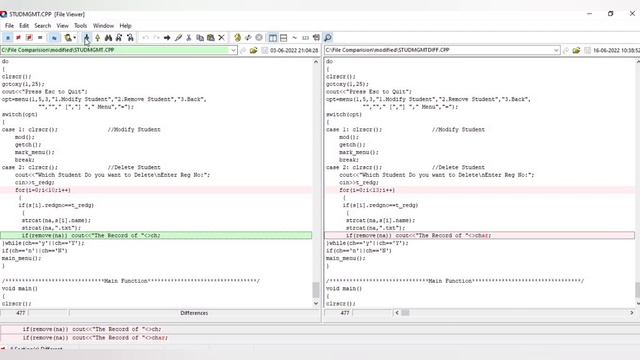
Task: Toggle the red arrow changed-lines filter
Action: (18, 38)
